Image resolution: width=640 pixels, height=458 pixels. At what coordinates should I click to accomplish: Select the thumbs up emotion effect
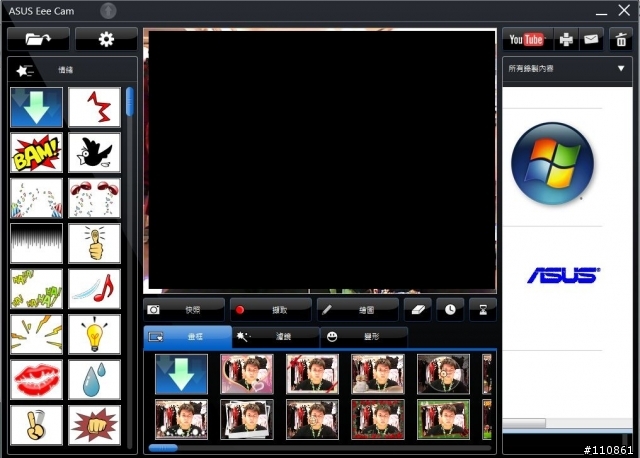94,243
